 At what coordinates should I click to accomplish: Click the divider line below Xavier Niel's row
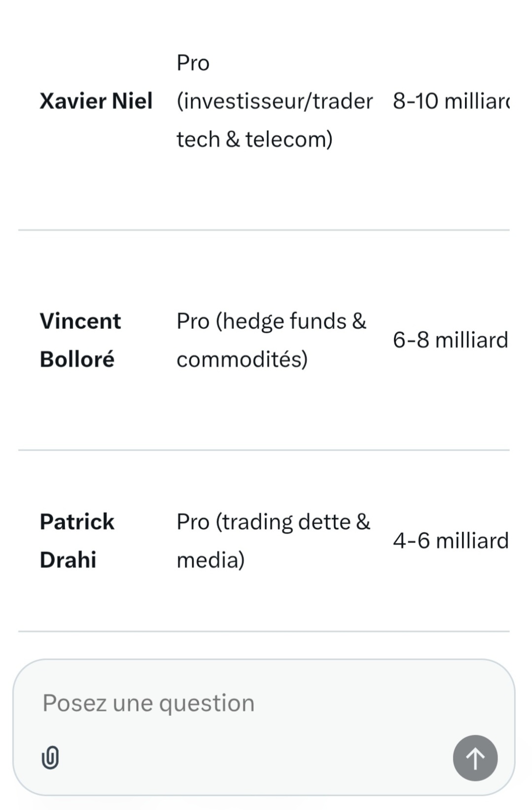tap(264, 230)
